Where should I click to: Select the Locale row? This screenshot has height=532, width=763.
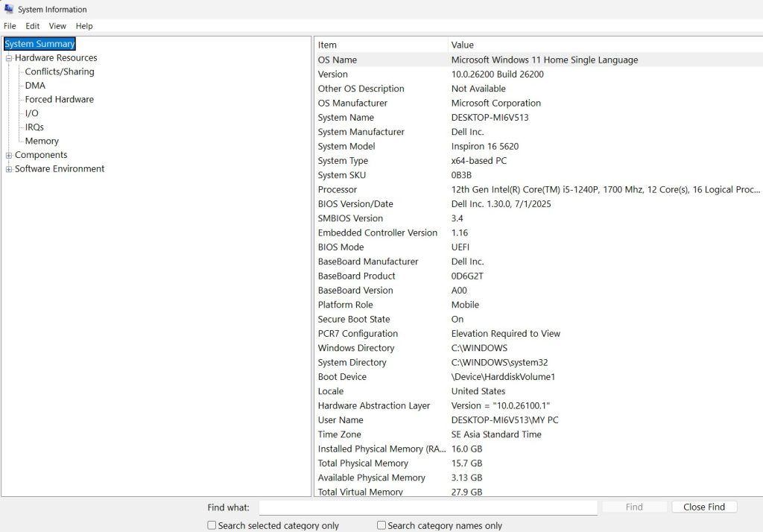click(x=539, y=391)
